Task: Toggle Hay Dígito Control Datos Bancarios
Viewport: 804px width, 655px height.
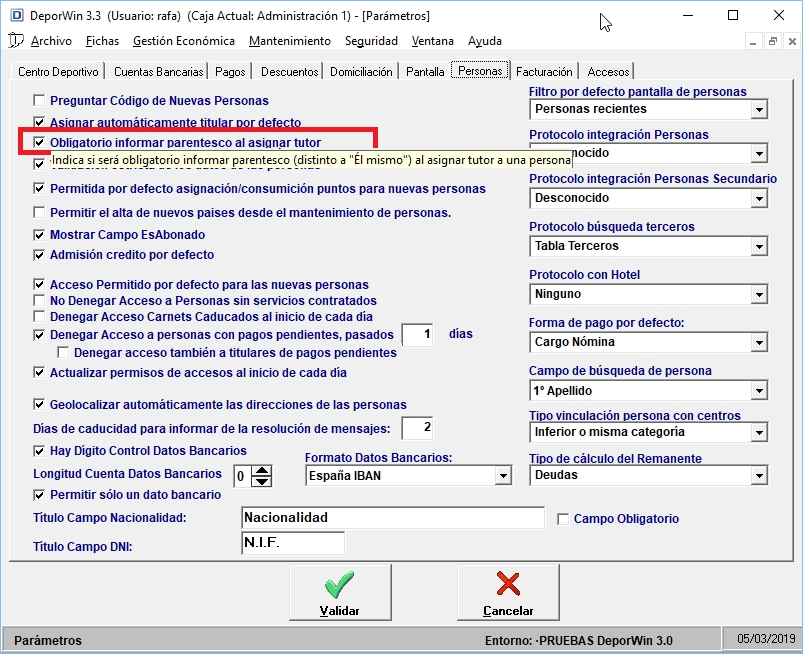Action: [x=39, y=451]
